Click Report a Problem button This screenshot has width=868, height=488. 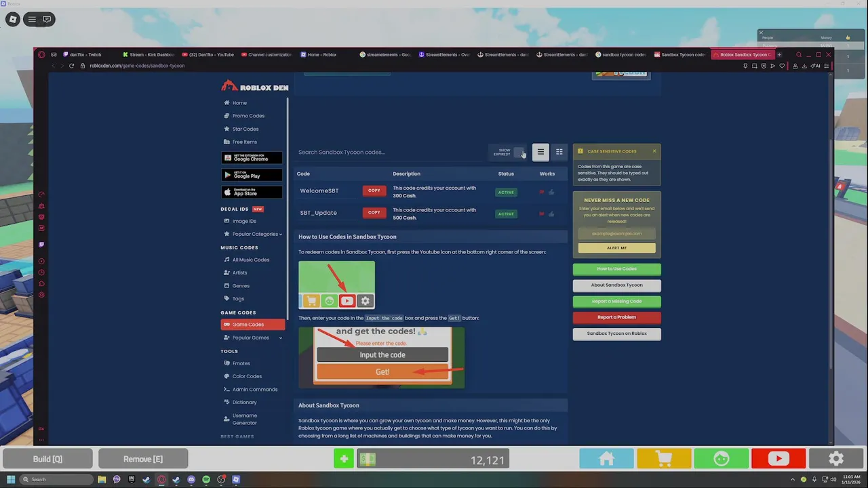(x=616, y=317)
